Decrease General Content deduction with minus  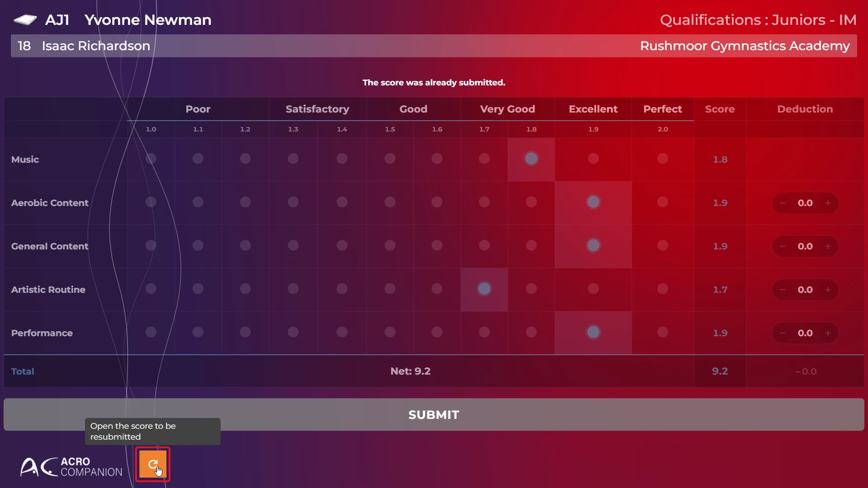tap(783, 246)
